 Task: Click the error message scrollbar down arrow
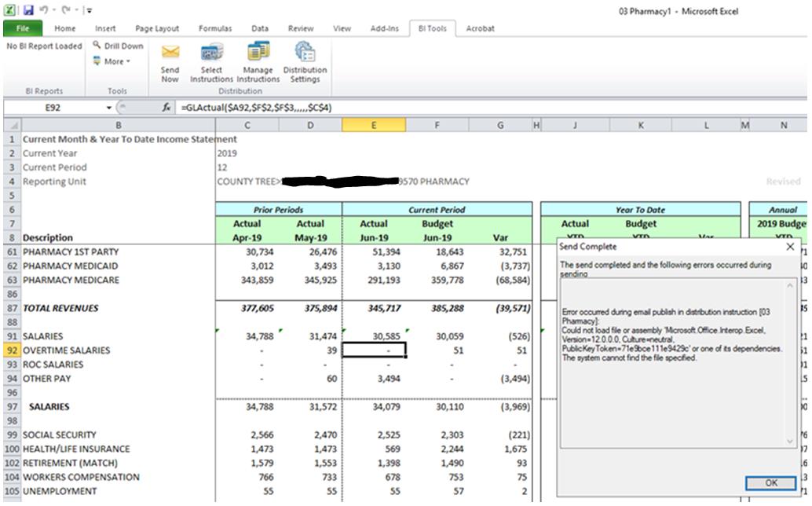click(790, 442)
